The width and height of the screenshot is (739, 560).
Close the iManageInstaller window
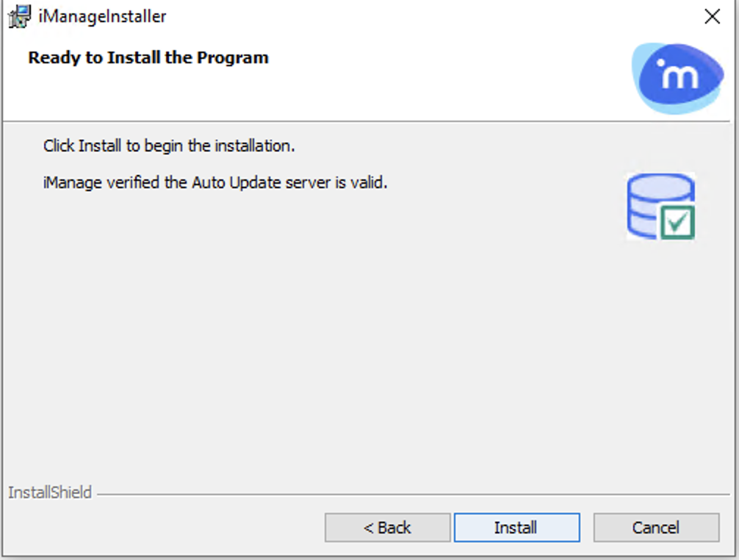[x=712, y=17]
